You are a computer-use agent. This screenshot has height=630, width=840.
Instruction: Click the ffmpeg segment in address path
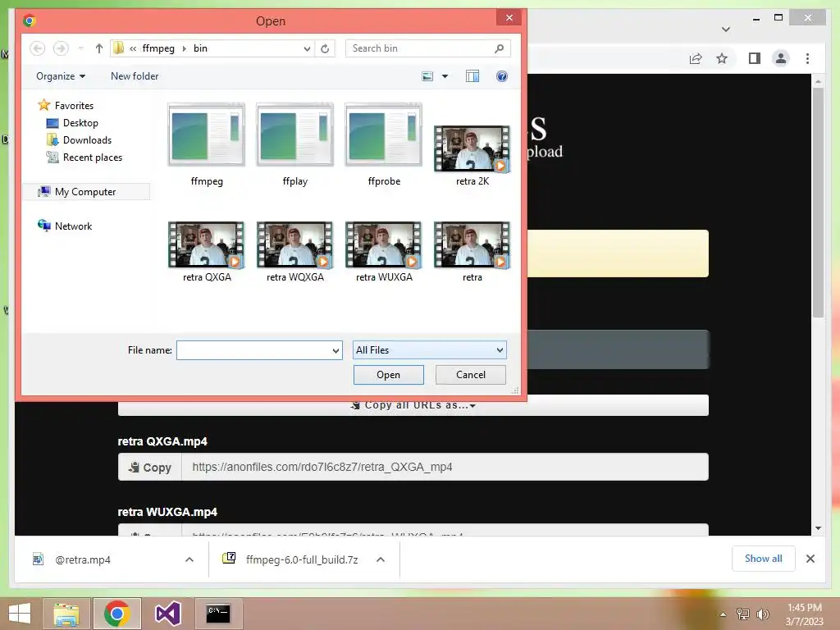tap(158, 48)
